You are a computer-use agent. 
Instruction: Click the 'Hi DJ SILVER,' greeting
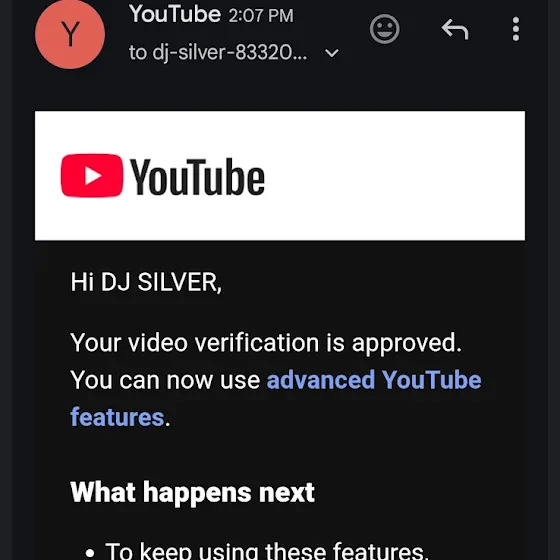[x=146, y=282]
